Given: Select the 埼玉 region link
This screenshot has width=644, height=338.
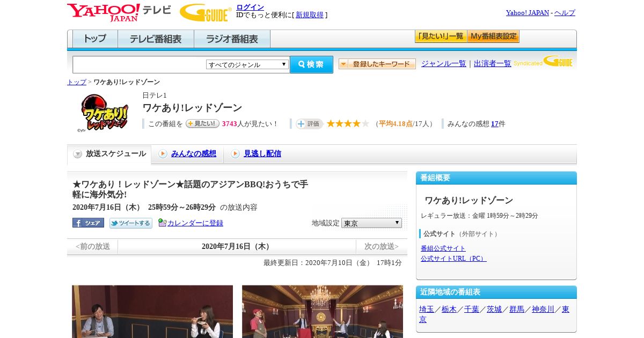Looking at the screenshot, I should (x=427, y=310).
